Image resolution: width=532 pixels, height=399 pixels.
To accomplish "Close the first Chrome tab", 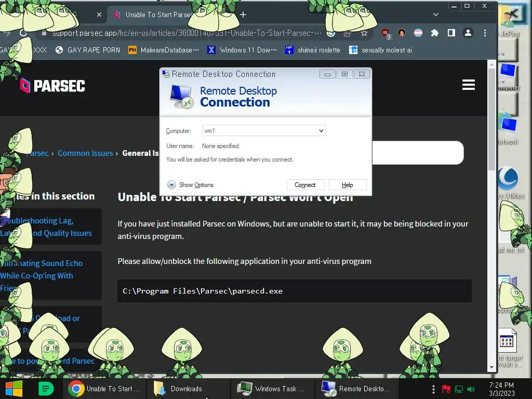I will tap(99, 15).
